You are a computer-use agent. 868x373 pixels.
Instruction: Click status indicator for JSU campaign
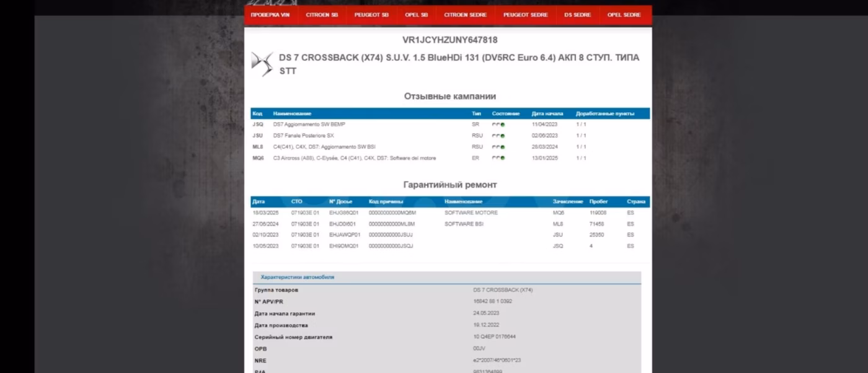[498, 136]
